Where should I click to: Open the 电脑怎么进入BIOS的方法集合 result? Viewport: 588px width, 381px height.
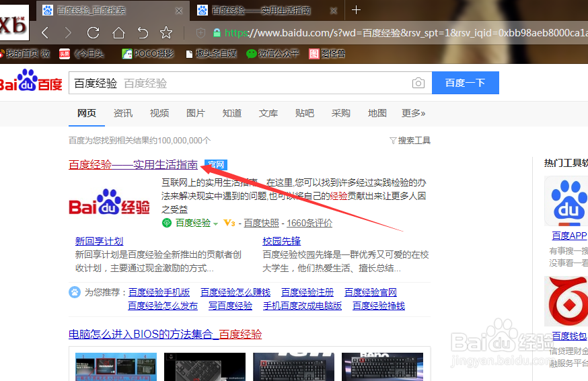click(165, 335)
